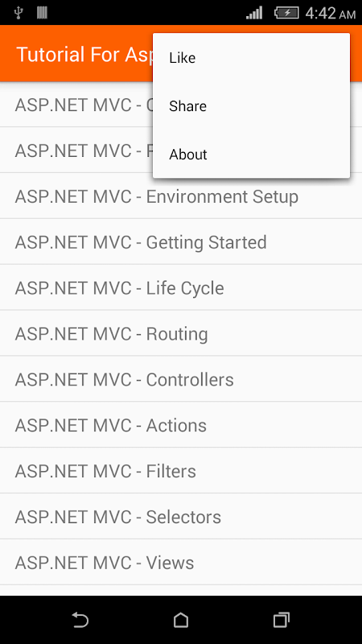Open the recent apps icon
This screenshot has width=362, height=644.
coord(281,620)
